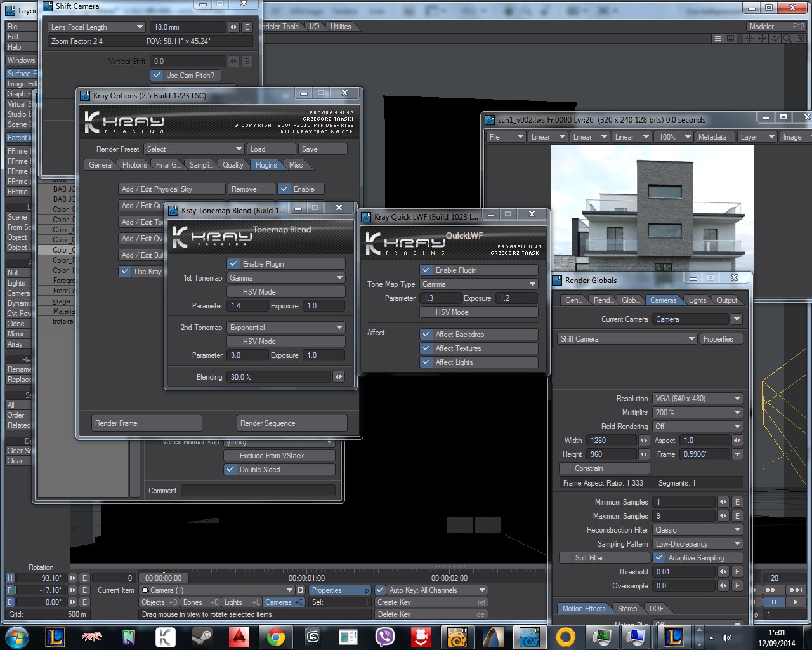Click the camera Properties button in Render Globals

click(718, 339)
